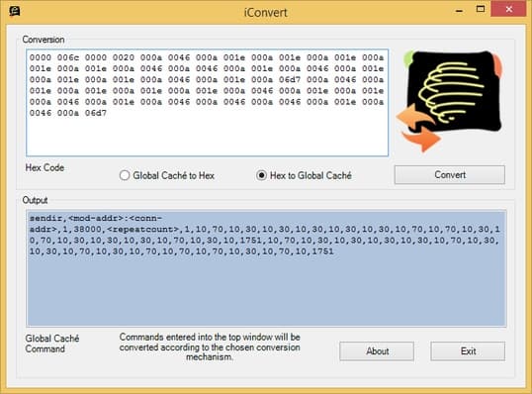Minimize the iConvert window
This screenshot has width=532, height=394.
click(x=460, y=11)
